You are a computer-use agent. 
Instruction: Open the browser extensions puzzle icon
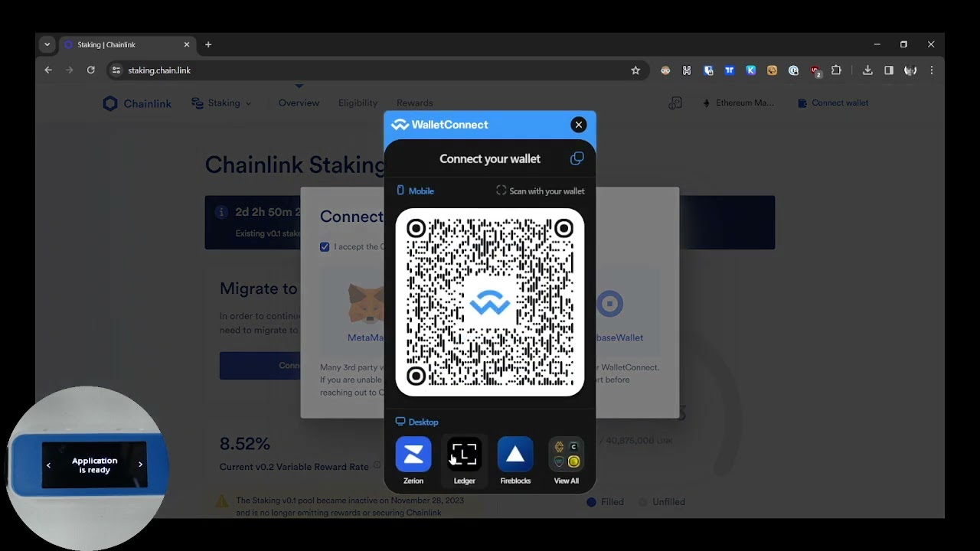click(x=837, y=70)
